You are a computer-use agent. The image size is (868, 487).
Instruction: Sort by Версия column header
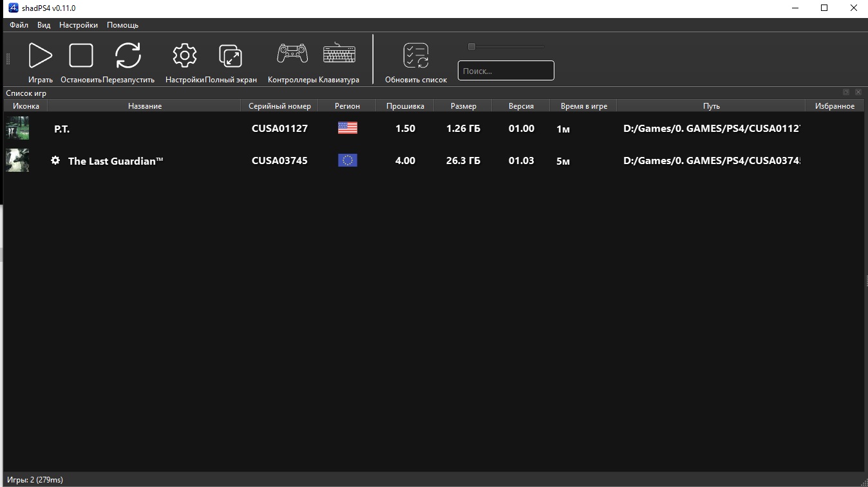521,106
